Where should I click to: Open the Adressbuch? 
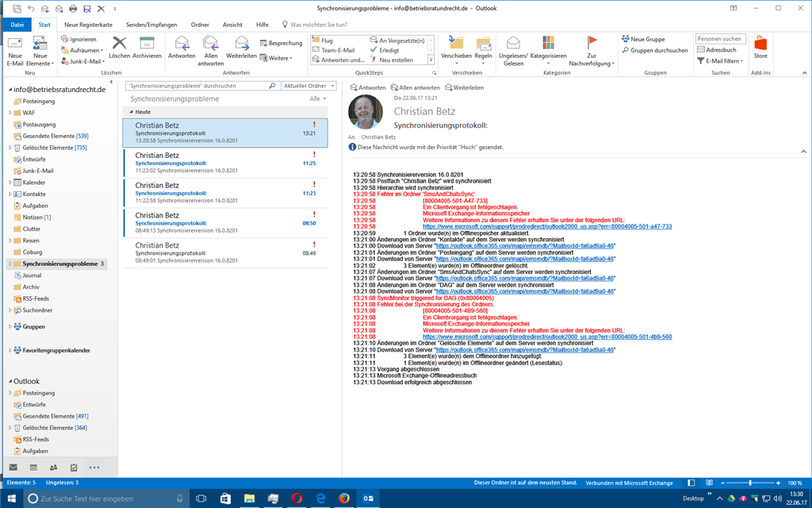pos(716,50)
